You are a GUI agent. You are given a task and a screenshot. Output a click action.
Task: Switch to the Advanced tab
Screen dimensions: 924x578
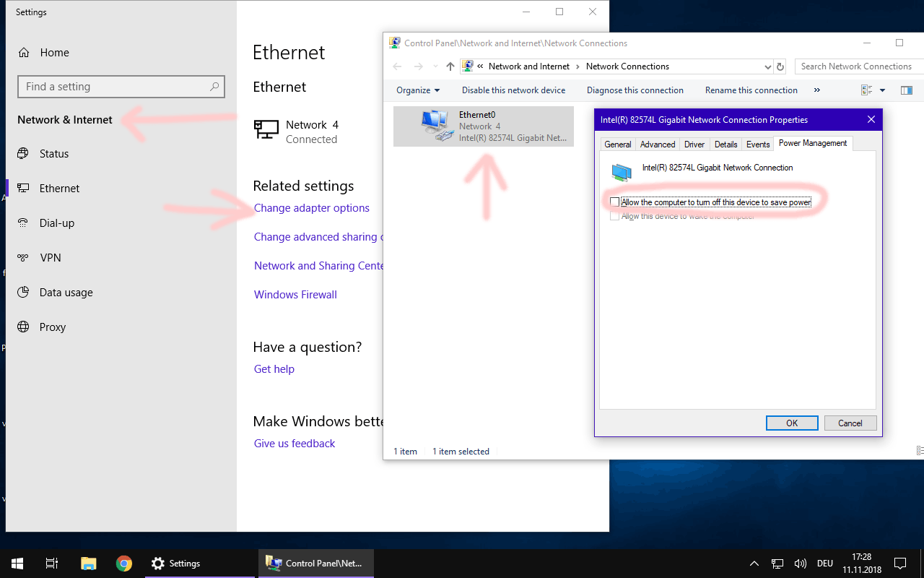(x=658, y=144)
